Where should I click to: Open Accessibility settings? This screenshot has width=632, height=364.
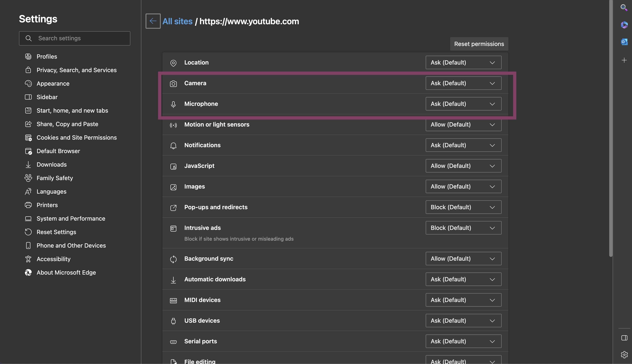point(54,259)
